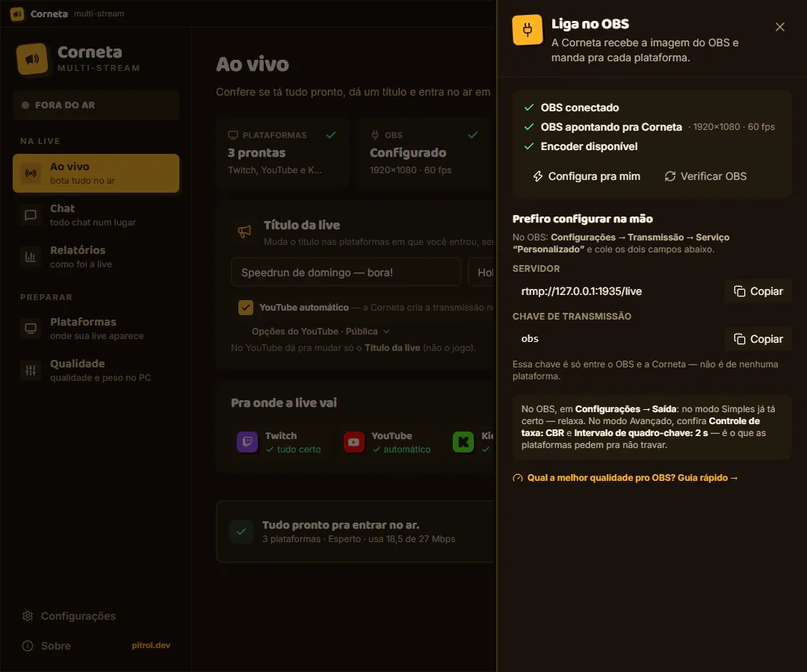807x672 pixels.
Task: Click the partially visible field beside the title
Action: coord(480,272)
